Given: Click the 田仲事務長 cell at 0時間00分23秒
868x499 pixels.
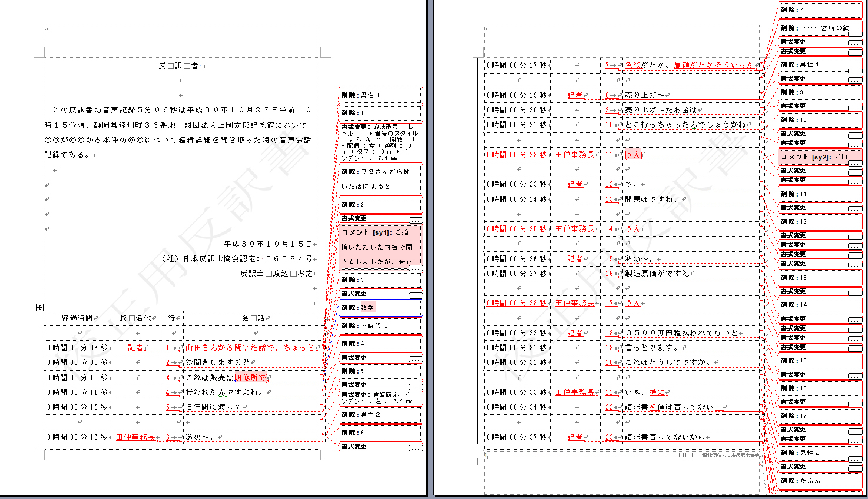Looking at the screenshot, I should 576,154.
